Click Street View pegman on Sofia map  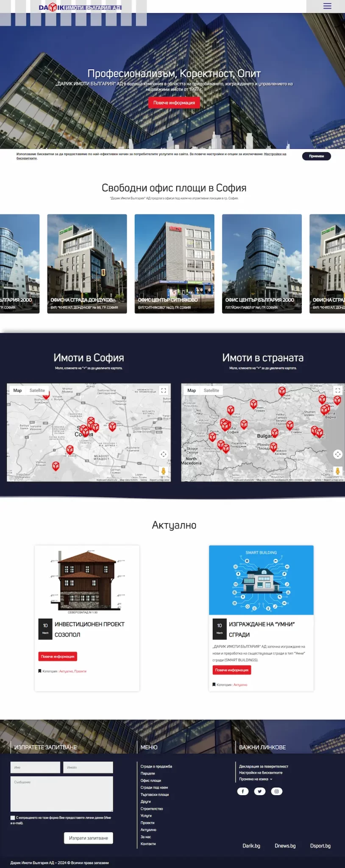[163, 471]
